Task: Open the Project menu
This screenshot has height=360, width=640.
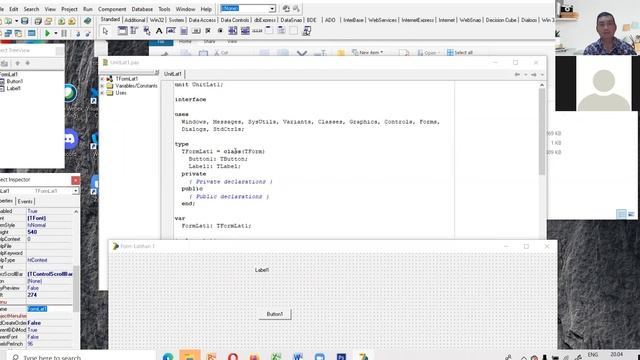Action: coord(69,9)
